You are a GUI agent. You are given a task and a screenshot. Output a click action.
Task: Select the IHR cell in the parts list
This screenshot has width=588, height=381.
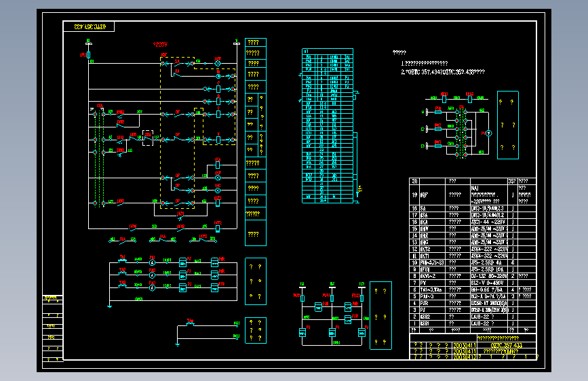pos(433,235)
